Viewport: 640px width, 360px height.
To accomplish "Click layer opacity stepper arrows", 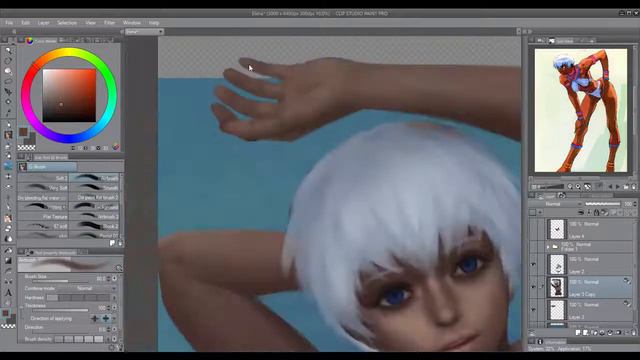I will pos(635,204).
